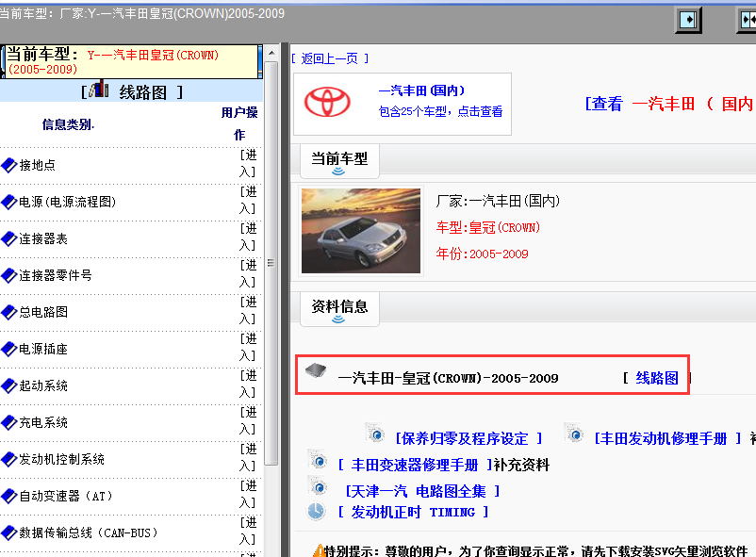This screenshot has width=756, height=557.
Task: Select the 当前车型 tab
Action: [x=339, y=161]
